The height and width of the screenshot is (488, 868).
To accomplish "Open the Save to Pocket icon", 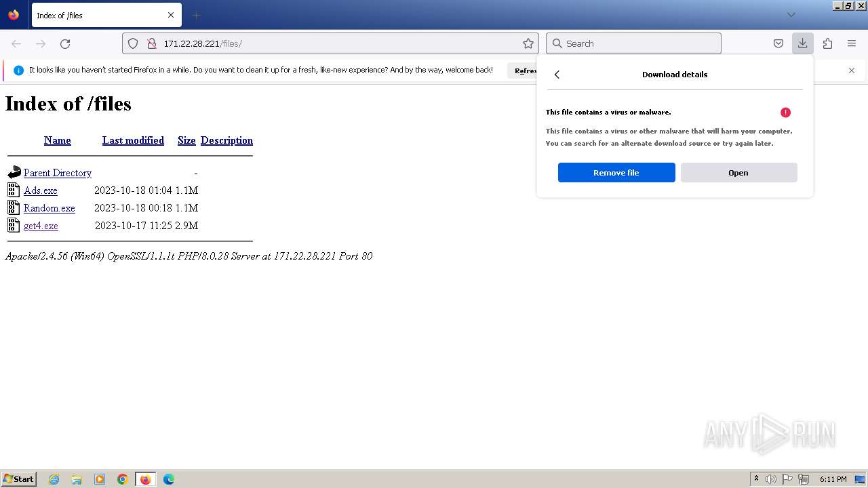I will click(778, 43).
